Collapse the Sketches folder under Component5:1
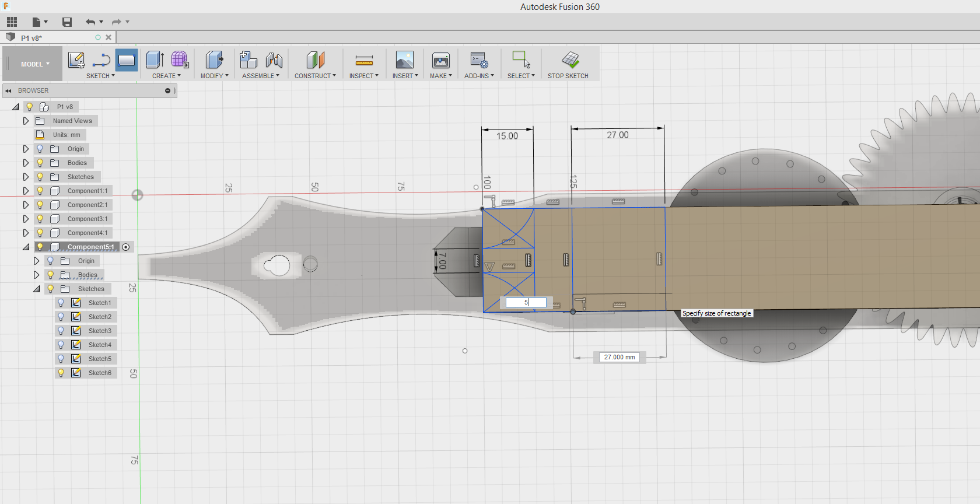The image size is (980, 504). 36,289
